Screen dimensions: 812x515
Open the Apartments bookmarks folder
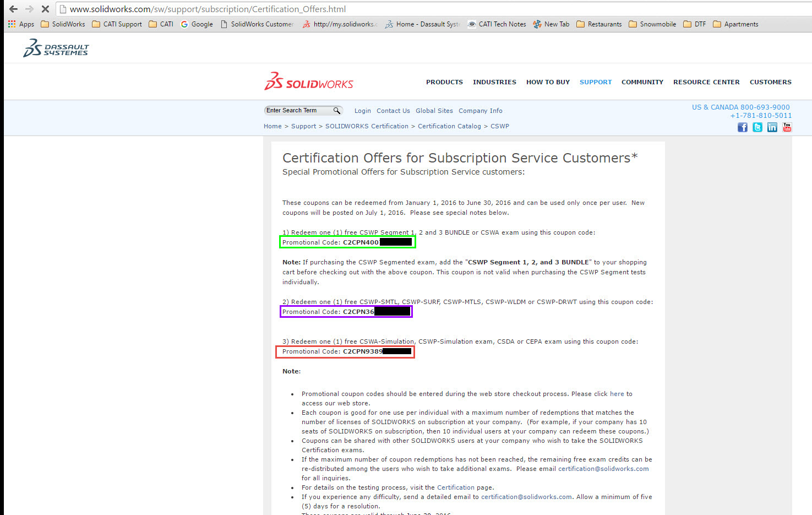coord(735,24)
